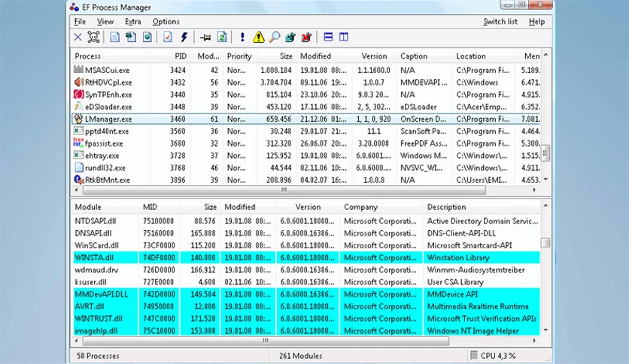Sort modules by the Company column header
The width and height of the screenshot is (629, 364).
click(x=381, y=207)
